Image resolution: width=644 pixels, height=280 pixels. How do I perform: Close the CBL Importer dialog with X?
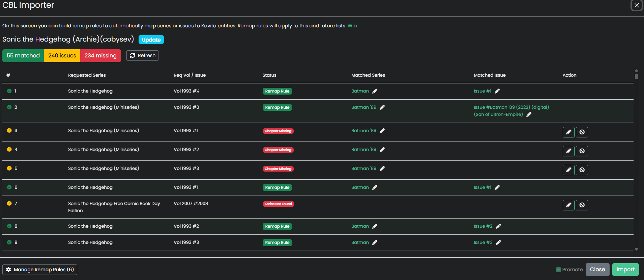pyautogui.click(x=637, y=5)
